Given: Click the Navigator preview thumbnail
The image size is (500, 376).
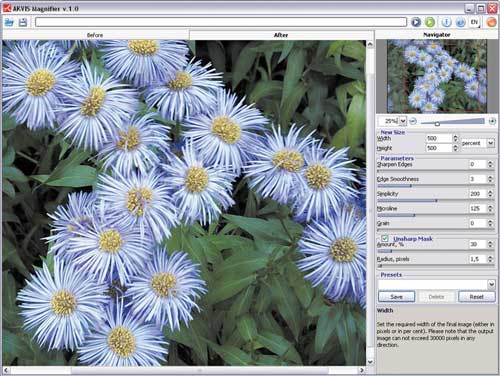Looking at the screenshot, I should [437, 76].
